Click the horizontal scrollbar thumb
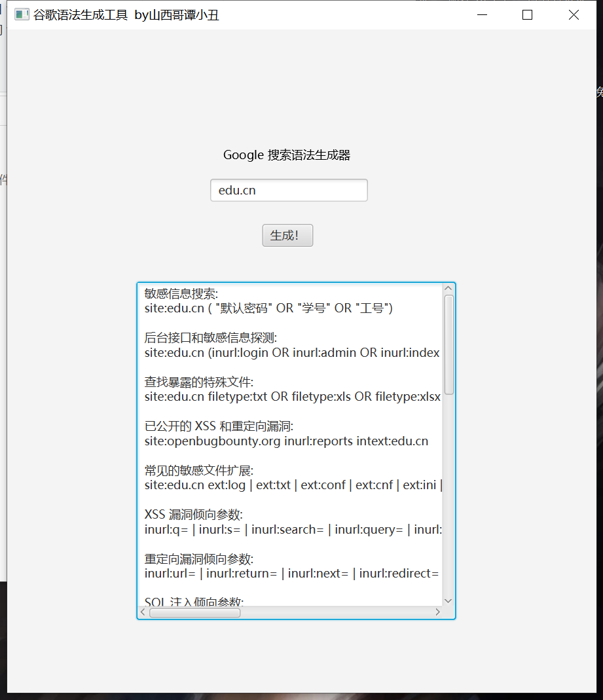 point(194,612)
